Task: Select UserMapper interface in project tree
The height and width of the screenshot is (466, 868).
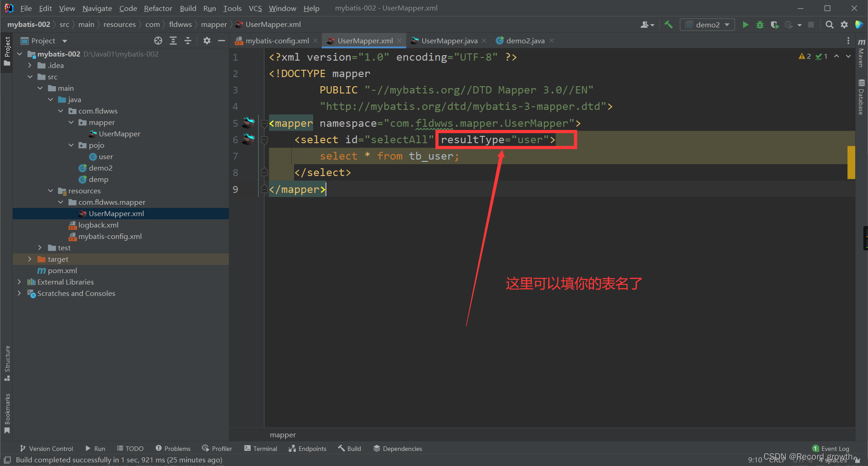Action: (x=119, y=134)
